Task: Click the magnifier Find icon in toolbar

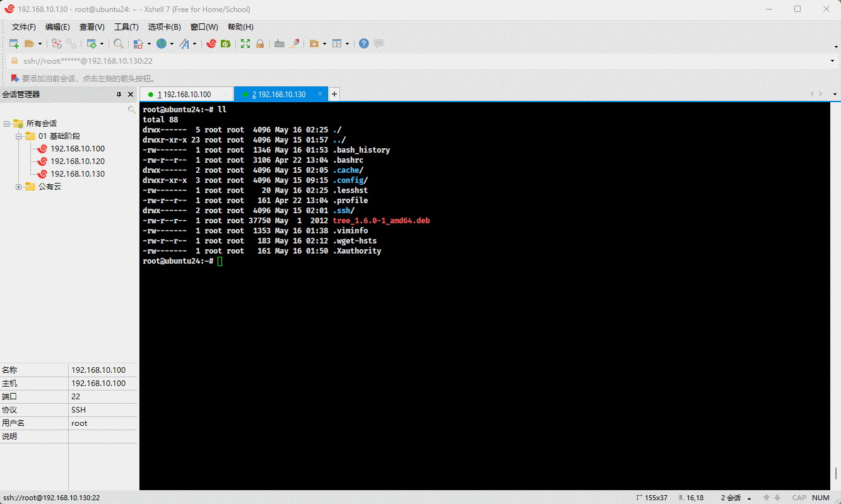Action: (118, 44)
